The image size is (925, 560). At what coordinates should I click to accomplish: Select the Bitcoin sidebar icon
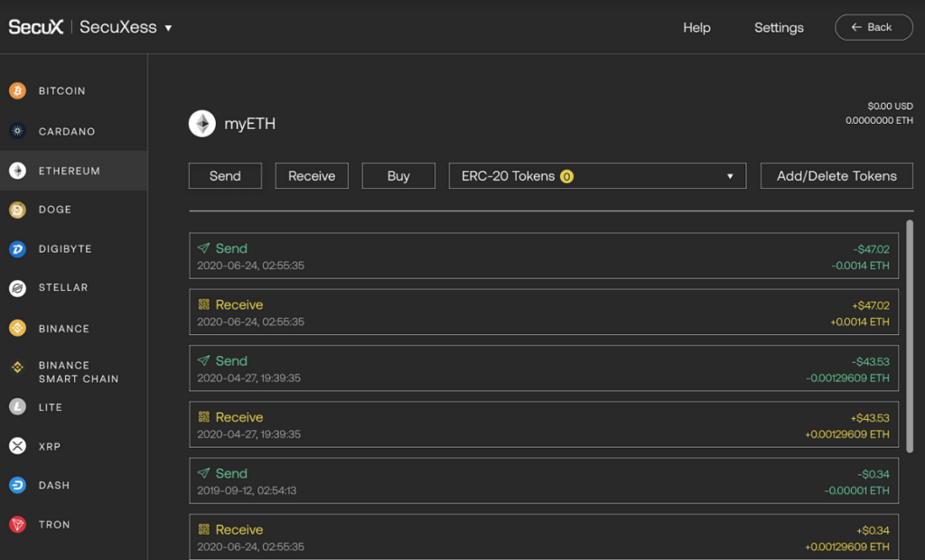16,90
